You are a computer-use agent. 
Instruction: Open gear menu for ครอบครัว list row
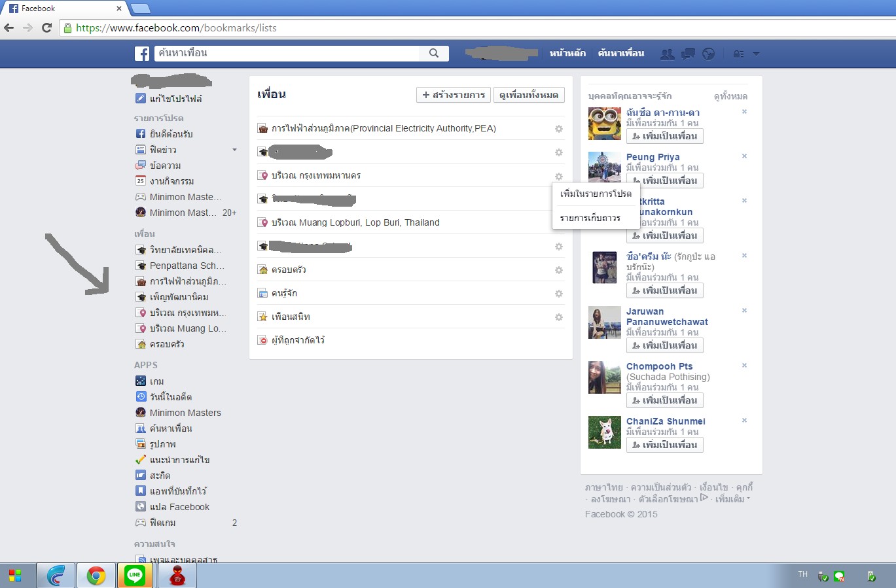(559, 270)
